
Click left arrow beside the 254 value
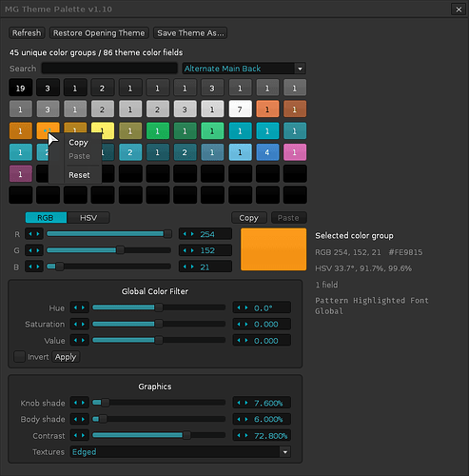pos(185,234)
